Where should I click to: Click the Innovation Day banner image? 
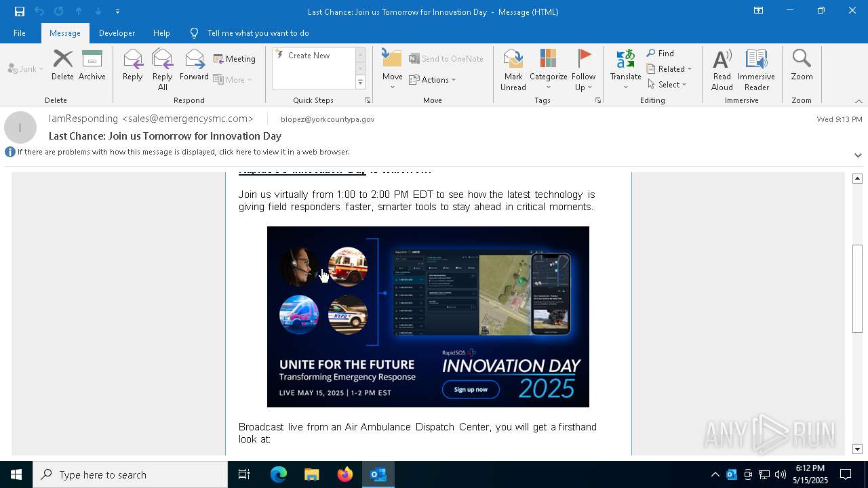428,317
